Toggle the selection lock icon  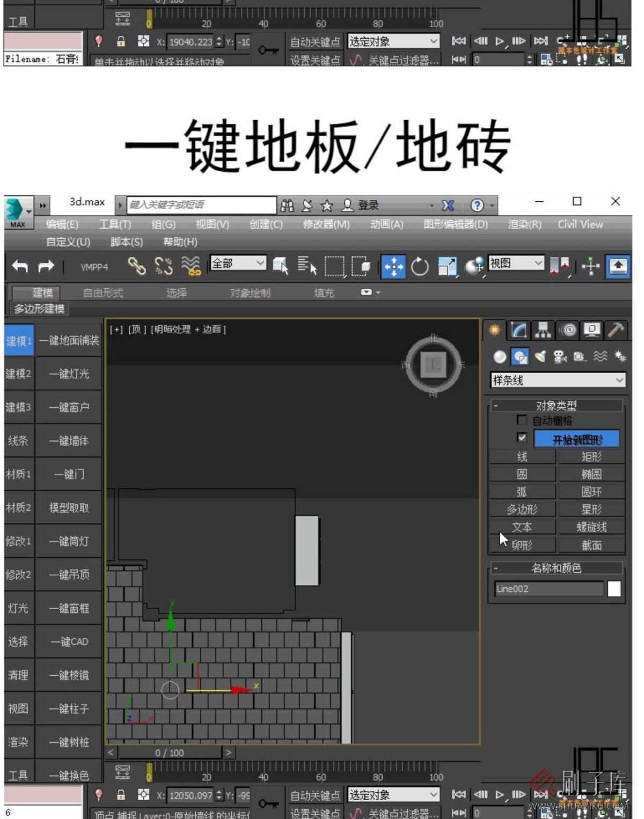(x=121, y=794)
